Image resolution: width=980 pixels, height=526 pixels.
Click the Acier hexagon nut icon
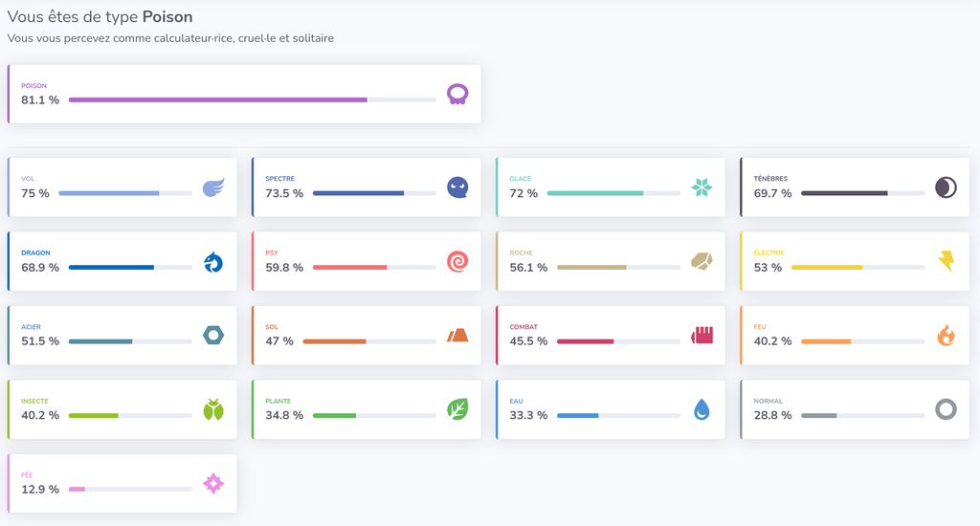(x=213, y=336)
